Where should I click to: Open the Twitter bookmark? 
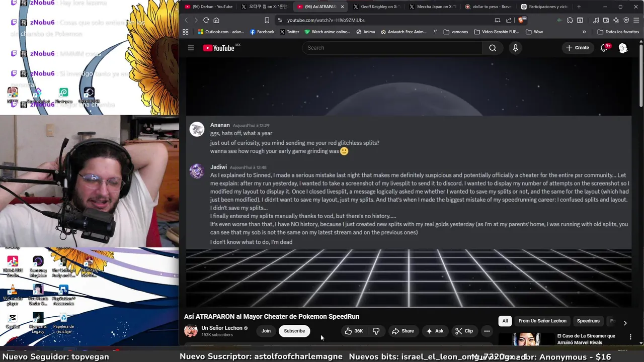pyautogui.click(x=289, y=32)
